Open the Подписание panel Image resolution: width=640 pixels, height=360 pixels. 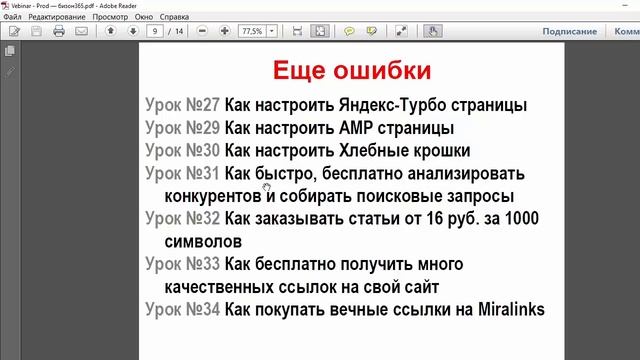click(x=569, y=31)
